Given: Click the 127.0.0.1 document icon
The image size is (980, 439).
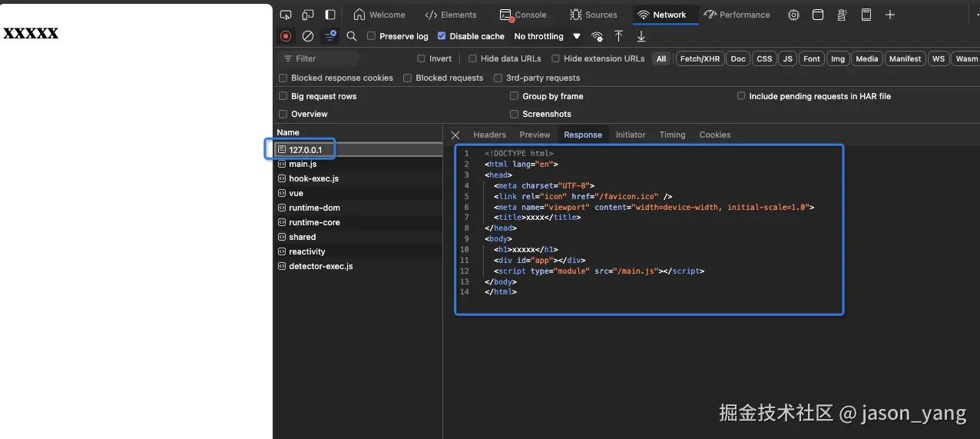Looking at the screenshot, I should coord(282,149).
